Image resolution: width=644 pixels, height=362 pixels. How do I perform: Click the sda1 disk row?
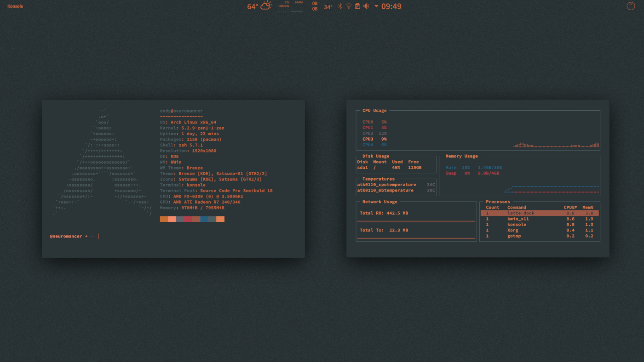(389, 168)
